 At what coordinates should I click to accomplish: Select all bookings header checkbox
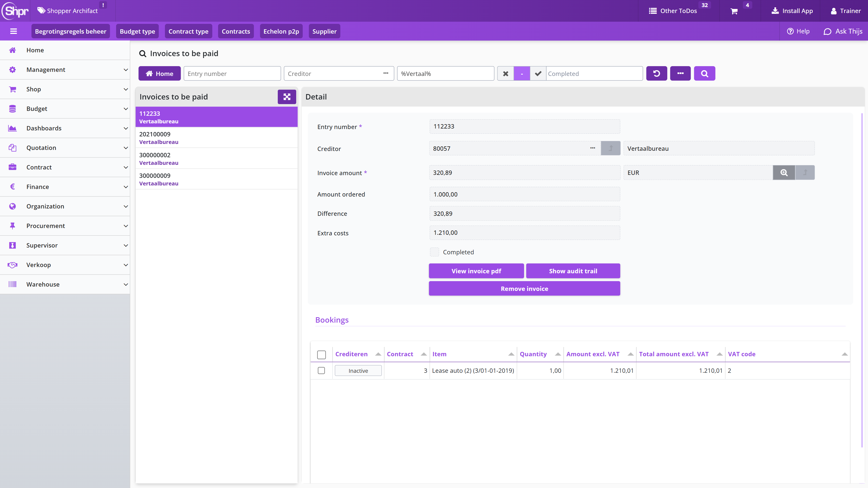click(321, 355)
